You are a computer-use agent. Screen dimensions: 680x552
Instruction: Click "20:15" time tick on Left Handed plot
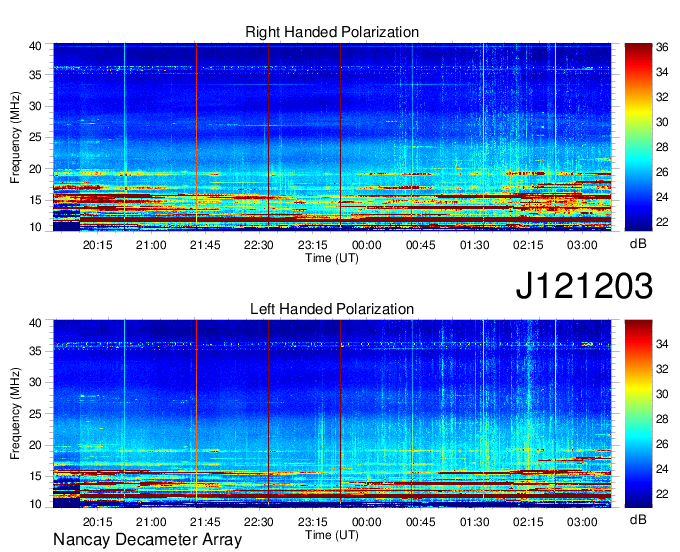[98, 522]
